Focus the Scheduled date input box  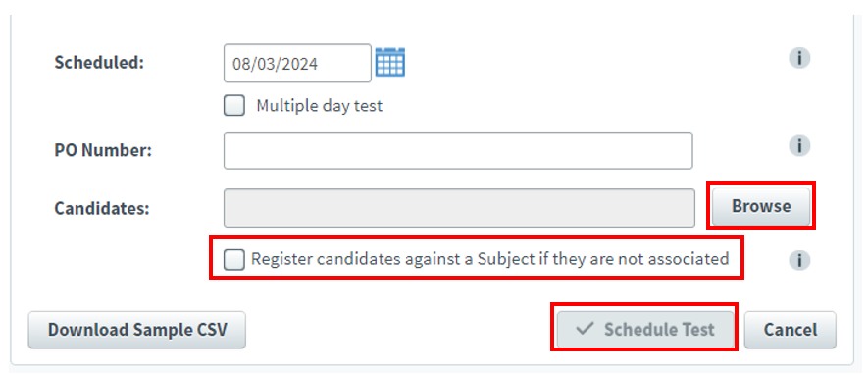point(297,63)
